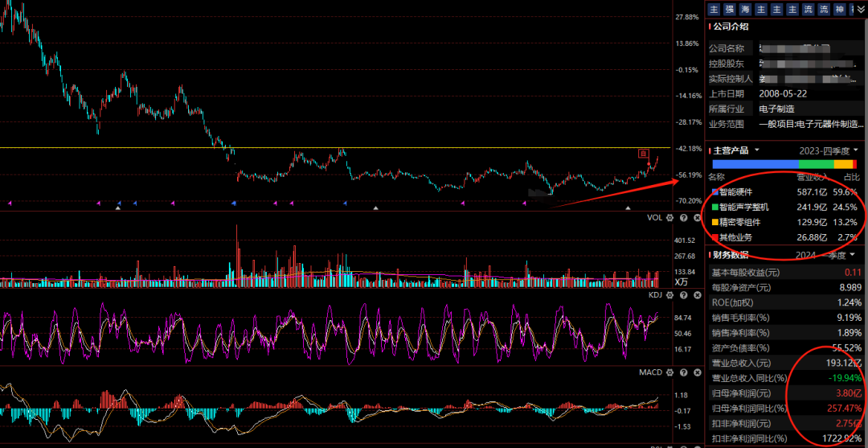Click the green segment of product bar
Viewport: 868px width, 448px height.
coord(817,164)
